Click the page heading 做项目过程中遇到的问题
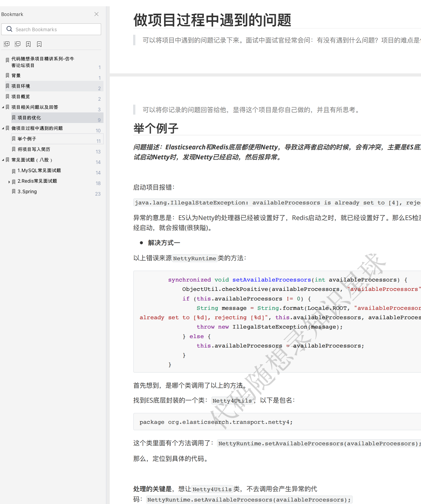This screenshot has width=421, height=504. 212,20
